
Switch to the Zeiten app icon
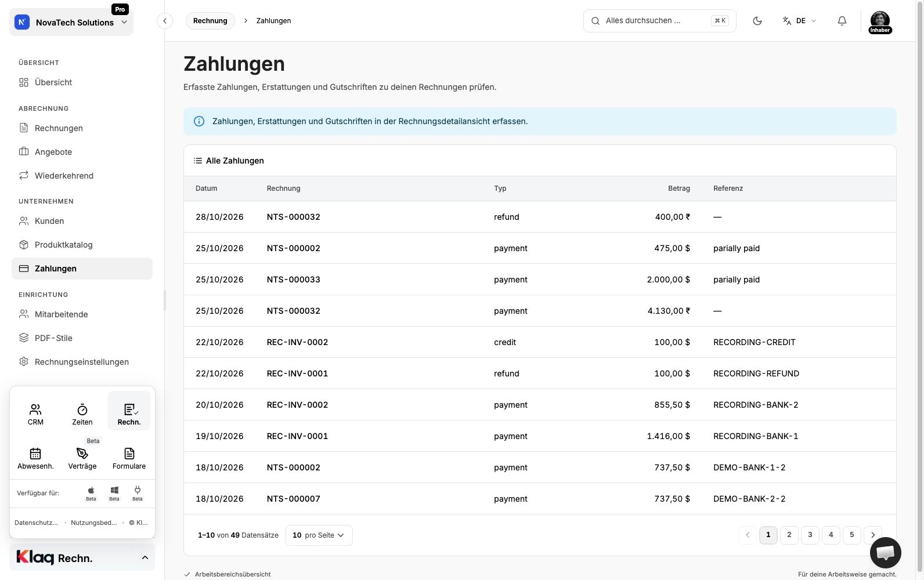(x=82, y=414)
